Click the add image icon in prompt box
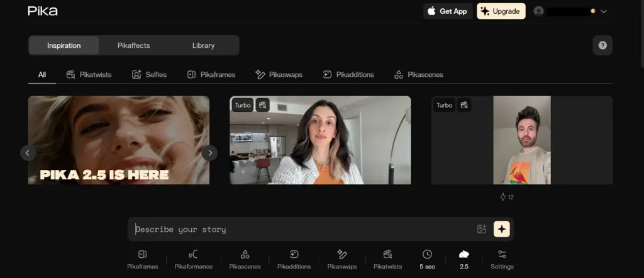 pyautogui.click(x=482, y=229)
